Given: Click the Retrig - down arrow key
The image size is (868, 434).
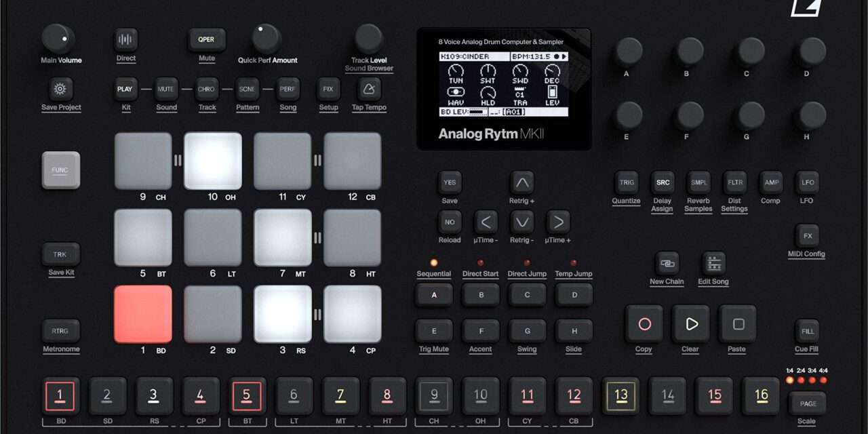Looking at the screenshot, I should [521, 222].
